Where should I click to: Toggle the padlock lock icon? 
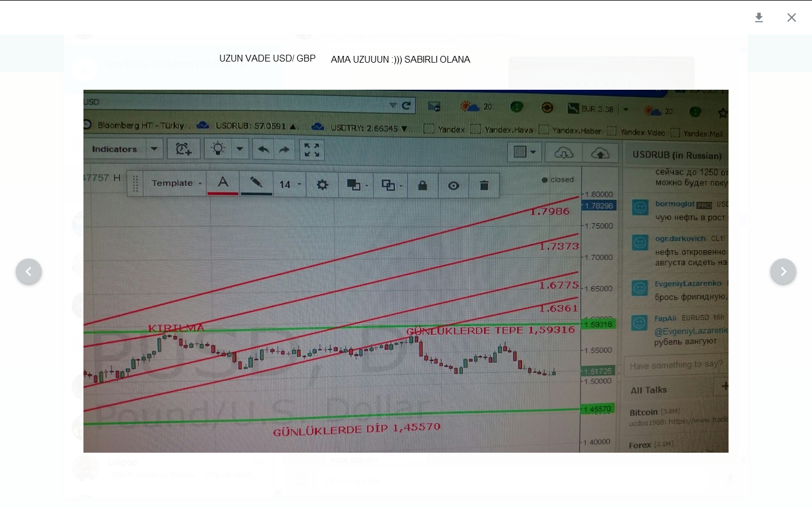[x=422, y=185]
